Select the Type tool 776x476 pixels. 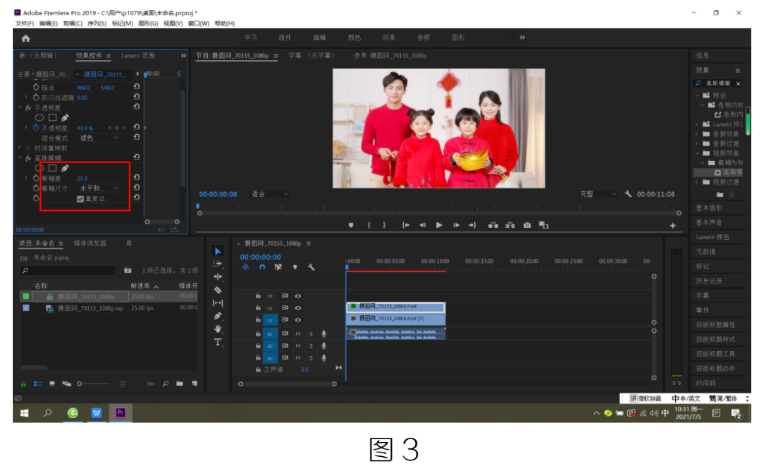218,342
